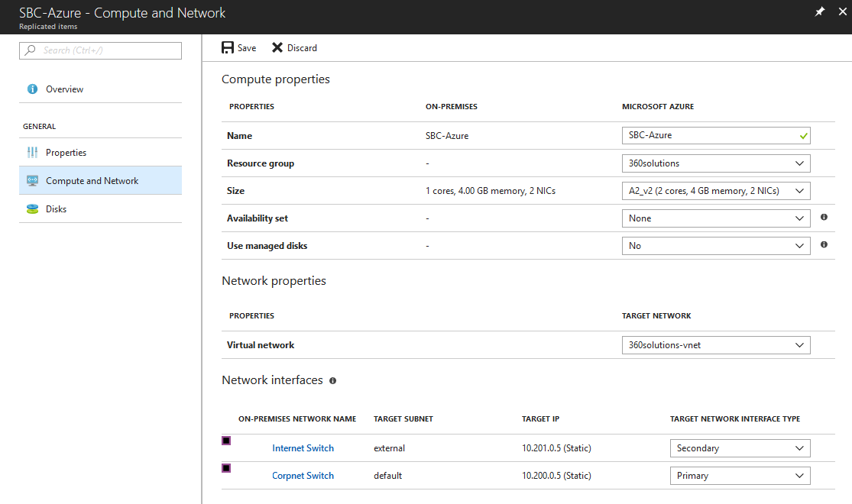Click the ON-PREMISES NETWORK NAME header
This screenshot has height=504, width=852.
click(297, 418)
